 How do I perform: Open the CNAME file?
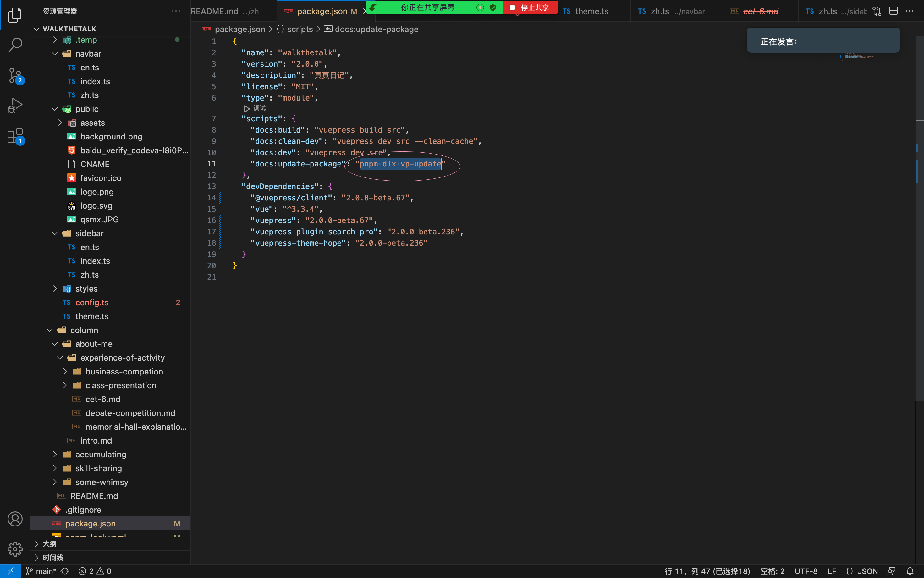click(110, 164)
